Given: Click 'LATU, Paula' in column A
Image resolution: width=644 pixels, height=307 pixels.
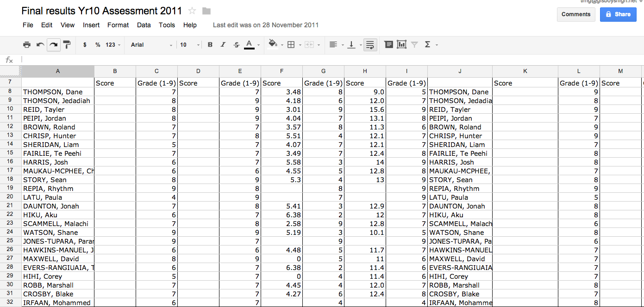Looking at the screenshot, I should click(57, 197).
